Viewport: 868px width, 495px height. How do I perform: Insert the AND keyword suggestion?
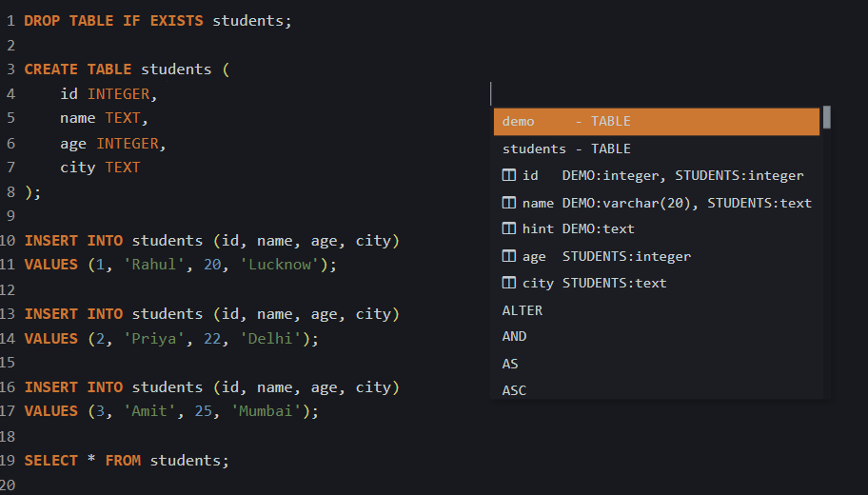coord(657,337)
